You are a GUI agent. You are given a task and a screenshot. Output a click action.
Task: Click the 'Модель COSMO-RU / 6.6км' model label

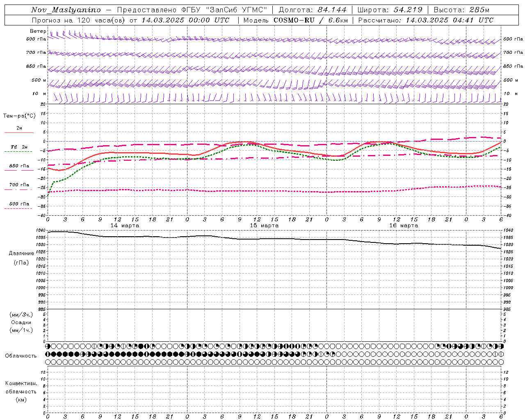pyautogui.click(x=296, y=20)
